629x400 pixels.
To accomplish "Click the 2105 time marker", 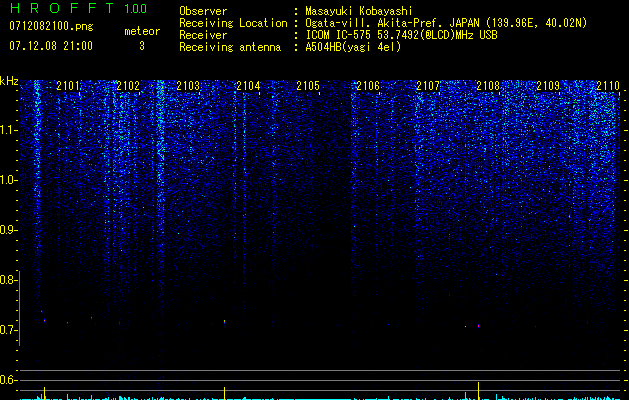I will (x=308, y=86).
